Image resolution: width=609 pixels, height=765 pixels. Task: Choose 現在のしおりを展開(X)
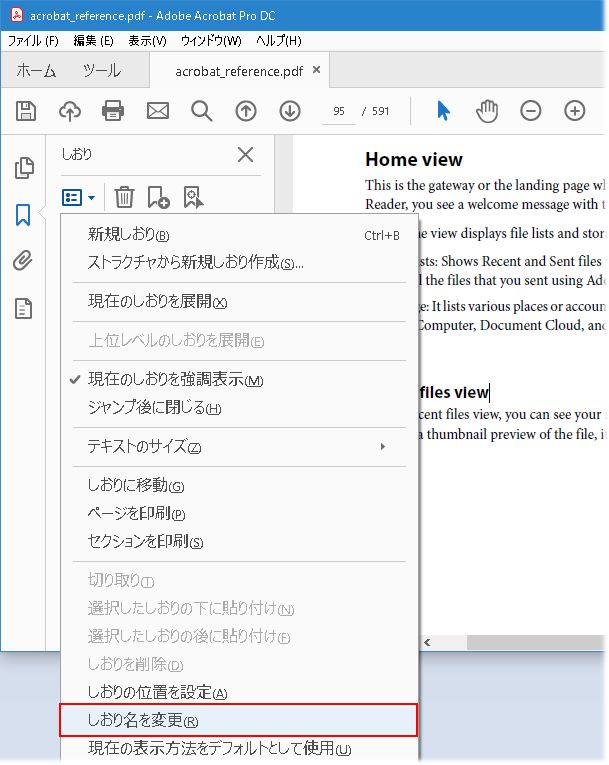pos(239,301)
